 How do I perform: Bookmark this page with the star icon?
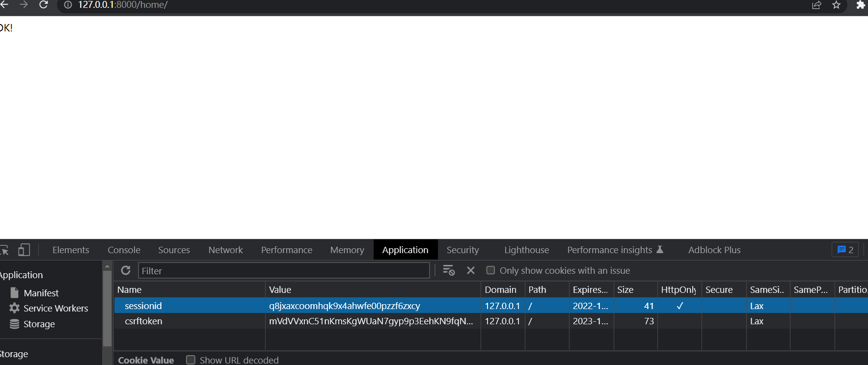(837, 5)
